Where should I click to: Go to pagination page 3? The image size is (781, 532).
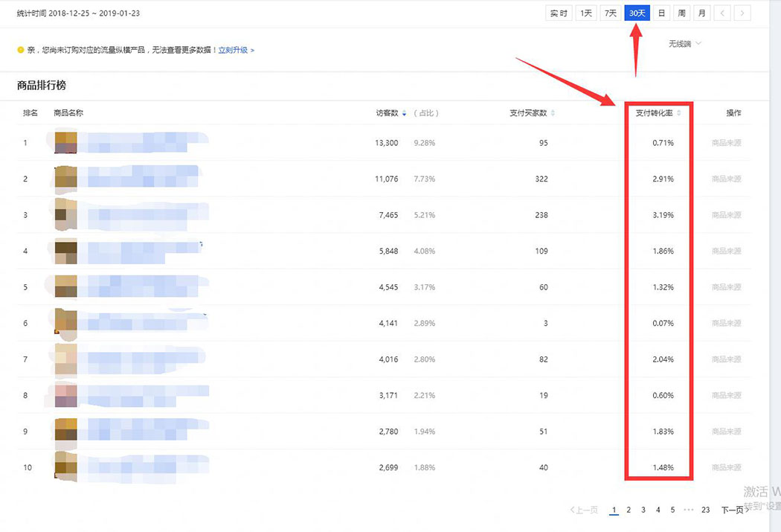(643, 510)
